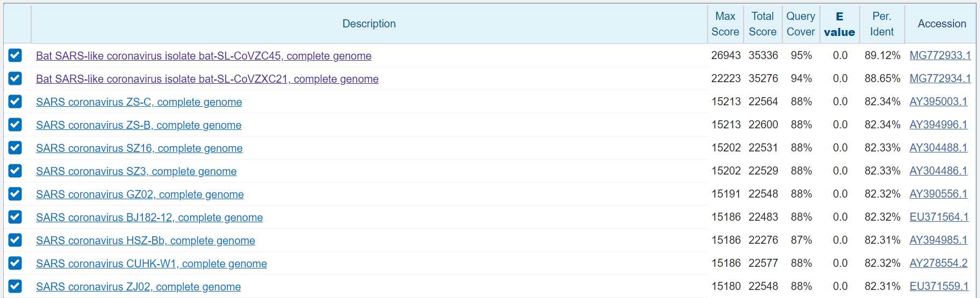Screen dimensions: 980x298
Task: Visit accession EU371564.1
Action: click(x=939, y=217)
